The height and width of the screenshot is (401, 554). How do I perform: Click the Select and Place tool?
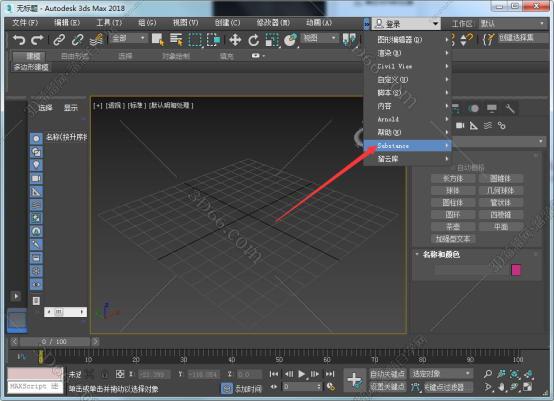coord(291,40)
